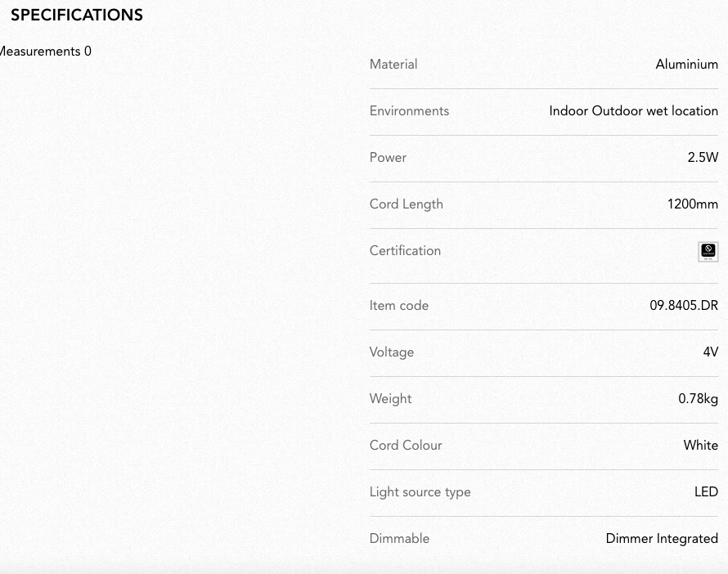Select the Certification label
Image resolution: width=728 pixels, height=574 pixels.
point(405,250)
